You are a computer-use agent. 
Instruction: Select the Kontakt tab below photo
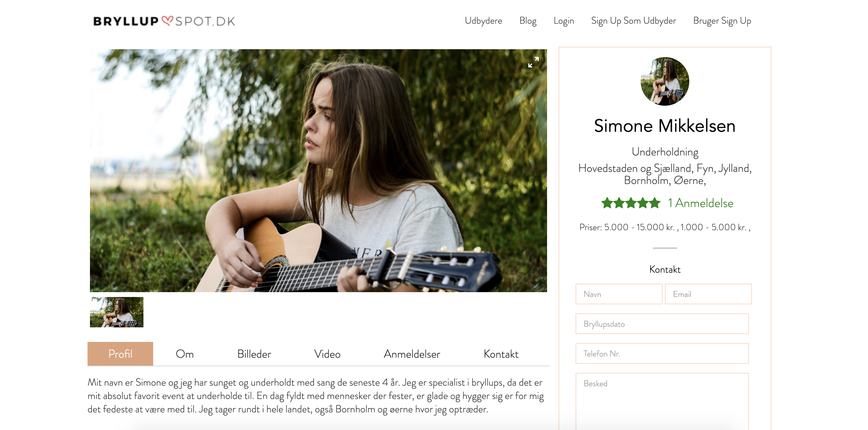(501, 354)
